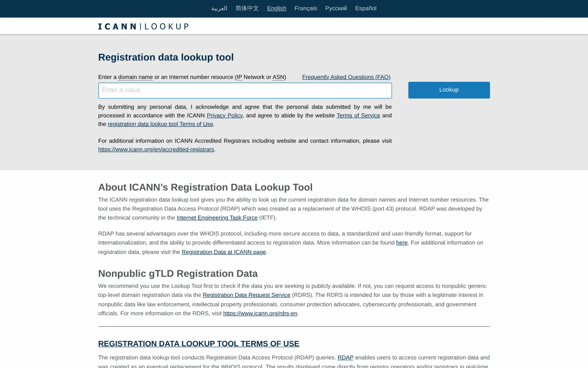Visit the icann.org accredited-registrars URL
The height and width of the screenshot is (368, 588).
(156, 149)
